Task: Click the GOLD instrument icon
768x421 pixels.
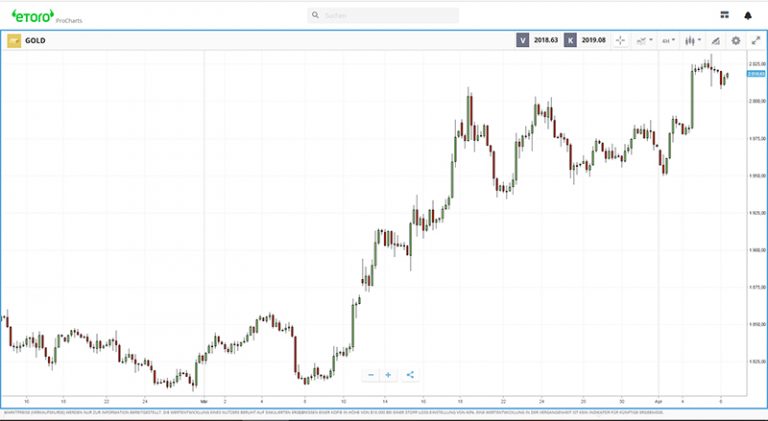Action: (14, 41)
